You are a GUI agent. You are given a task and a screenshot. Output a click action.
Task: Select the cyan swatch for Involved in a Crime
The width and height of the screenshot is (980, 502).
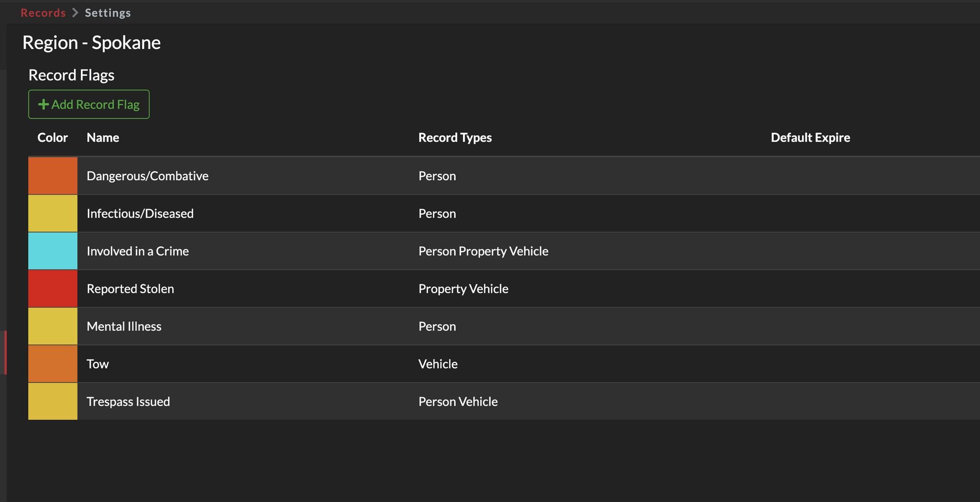click(x=52, y=251)
